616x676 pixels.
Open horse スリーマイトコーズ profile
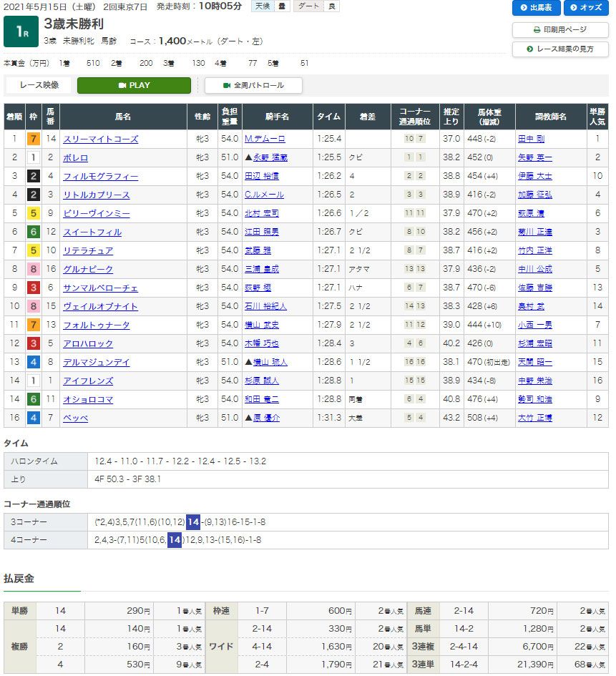(x=100, y=139)
